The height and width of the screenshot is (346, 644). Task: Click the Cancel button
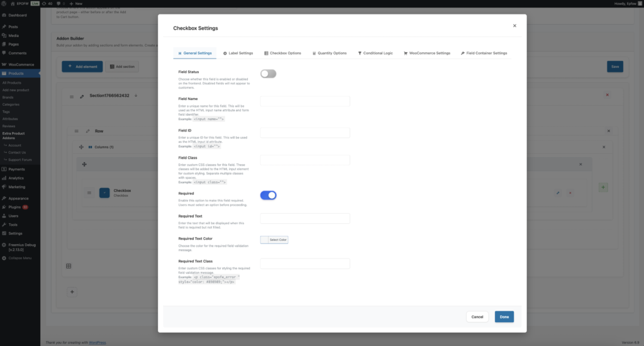(x=477, y=316)
